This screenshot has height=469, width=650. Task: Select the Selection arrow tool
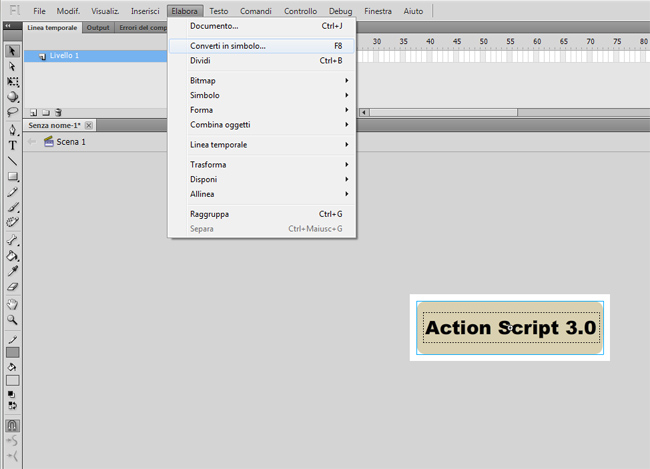point(12,51)
